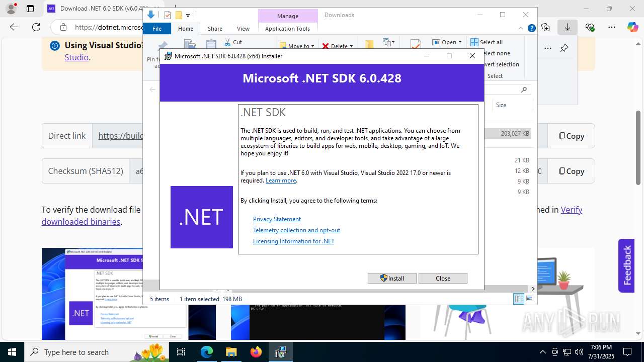Show hidden system tray icons
Viewport: 644px width, 362px height.
tap(542, 352)
